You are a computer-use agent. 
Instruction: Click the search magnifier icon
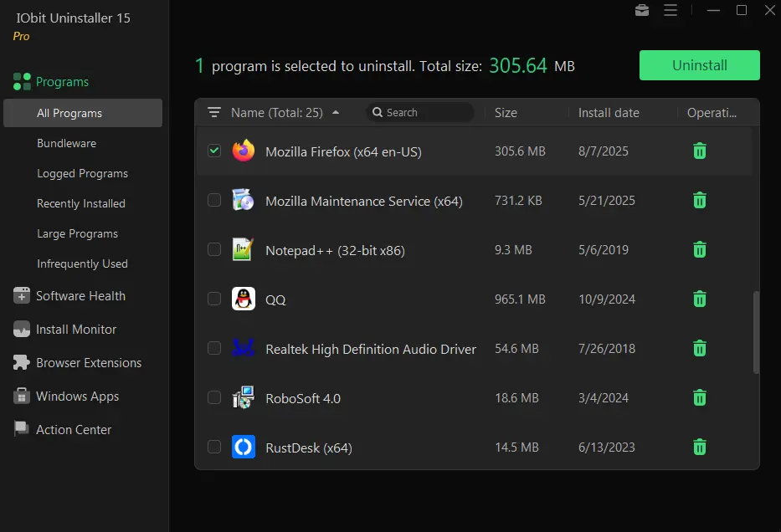pyautogui.click(x=378, y=112)
